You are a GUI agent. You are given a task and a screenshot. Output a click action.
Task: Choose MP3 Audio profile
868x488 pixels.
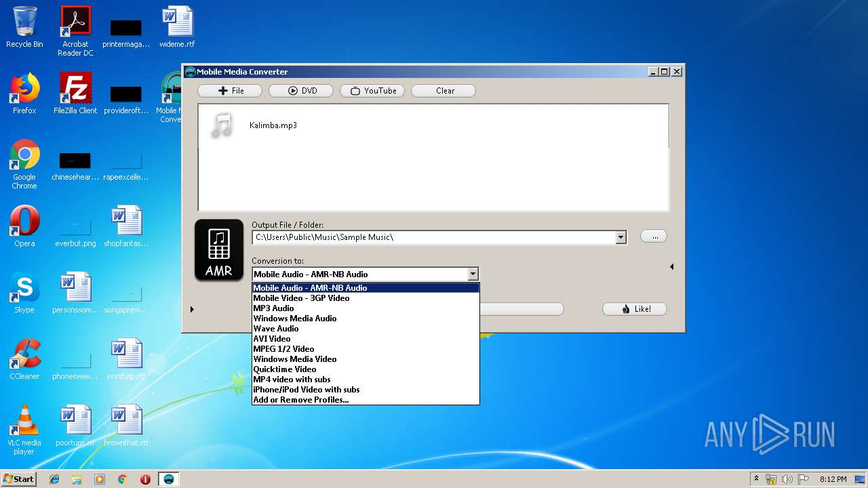[x=366, y=308]
